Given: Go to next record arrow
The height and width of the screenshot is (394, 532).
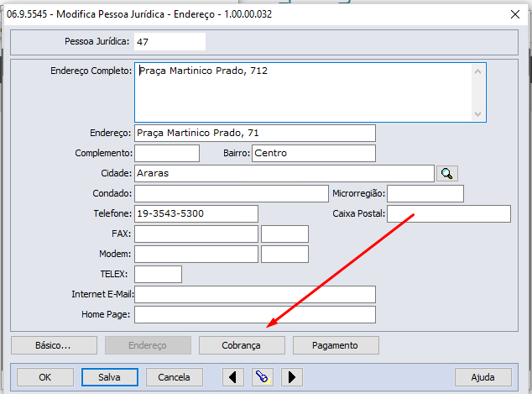Looking at the screenshot, I should (x=292, y=377).
